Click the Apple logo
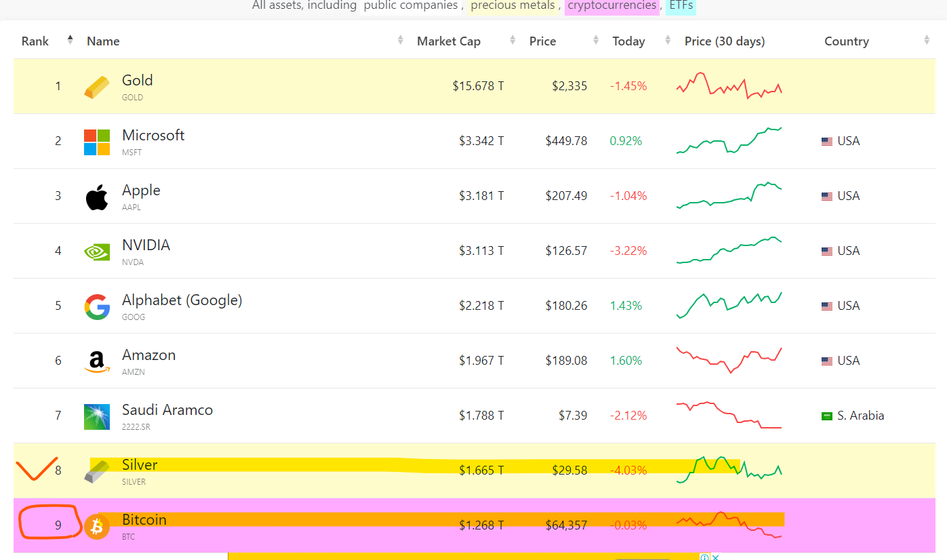Image resolution: width=947 pixels, height=560 pixels. (97, 197)
